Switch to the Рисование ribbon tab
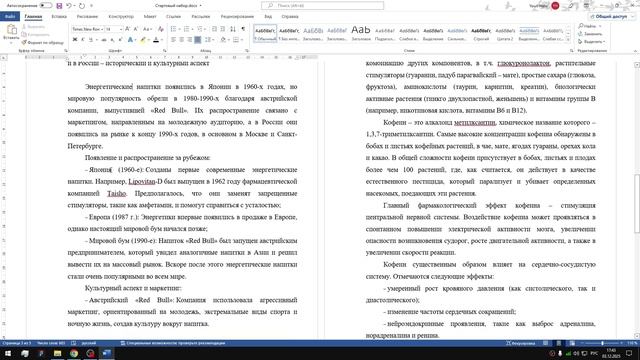Viewport: 640px width, 360px height. click(87, 17)
